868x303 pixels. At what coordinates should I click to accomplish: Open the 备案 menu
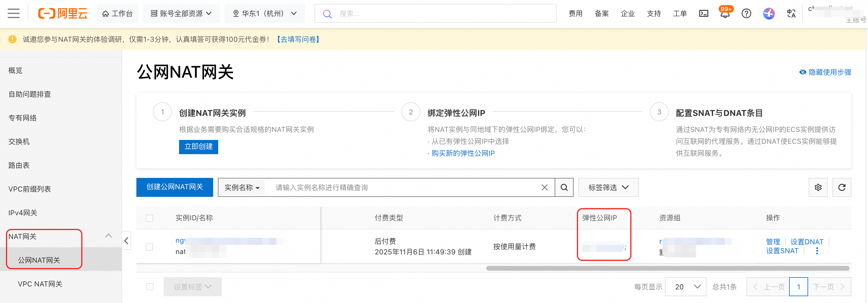pyautogui.click(x=601, y=13)
